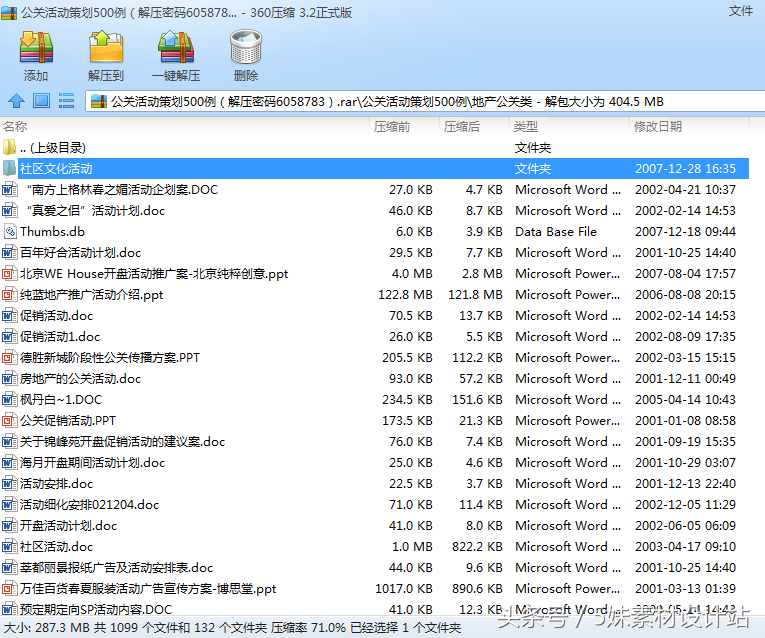Screen dimensions: 765x638
Task: Click the 解压到 (Extract to) toolbar icon
Action: coord(106,46)
